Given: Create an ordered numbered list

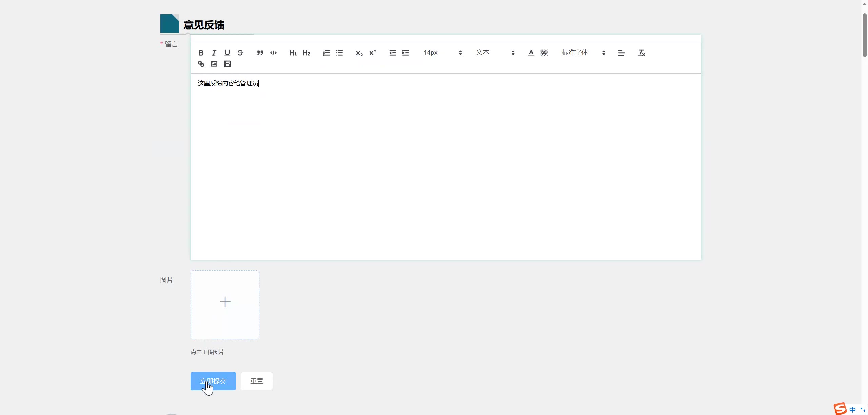Looking at the screenshot, I should tap(327, 53).
